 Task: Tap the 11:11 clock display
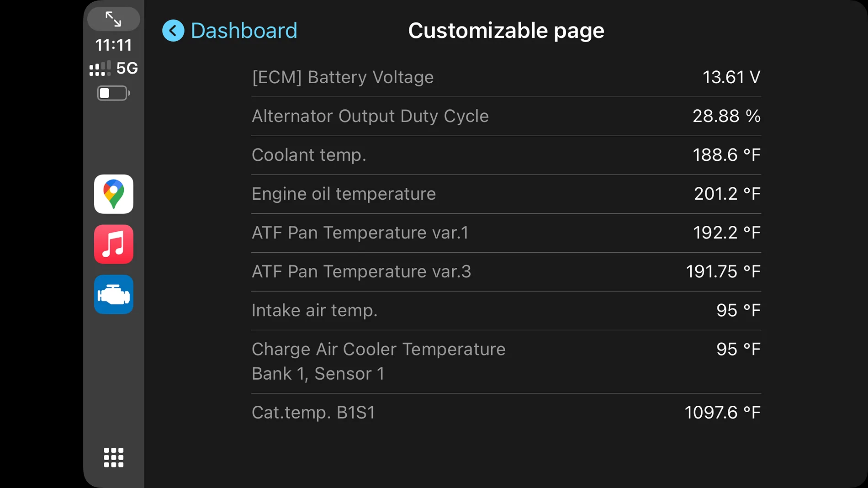point(113,45)
